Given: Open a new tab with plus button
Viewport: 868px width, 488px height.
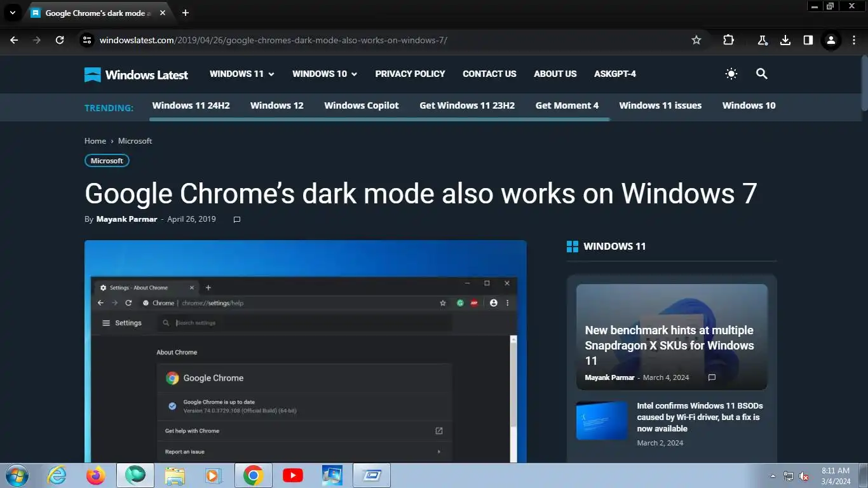Looking at the screenshot, I should point(186,13).
